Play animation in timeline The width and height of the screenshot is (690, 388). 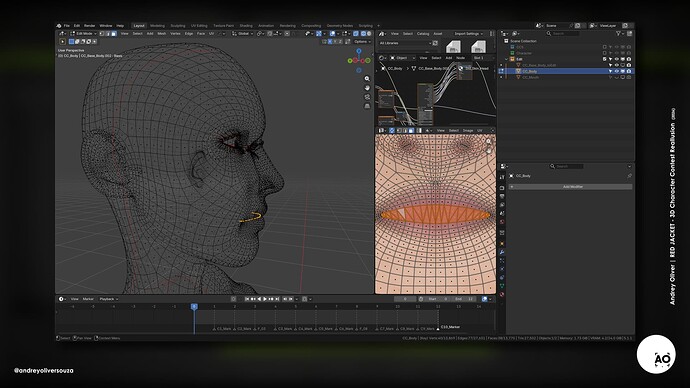(x=265, y=299)
